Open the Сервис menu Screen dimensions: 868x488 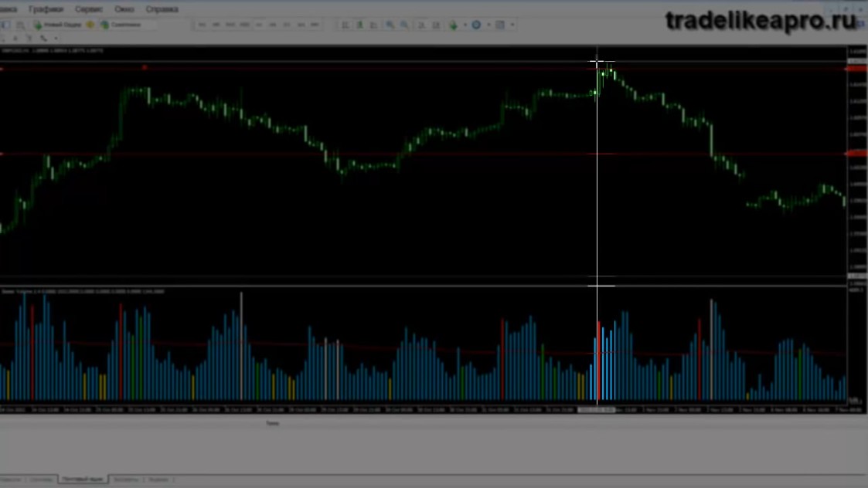(x=89, y=9)
